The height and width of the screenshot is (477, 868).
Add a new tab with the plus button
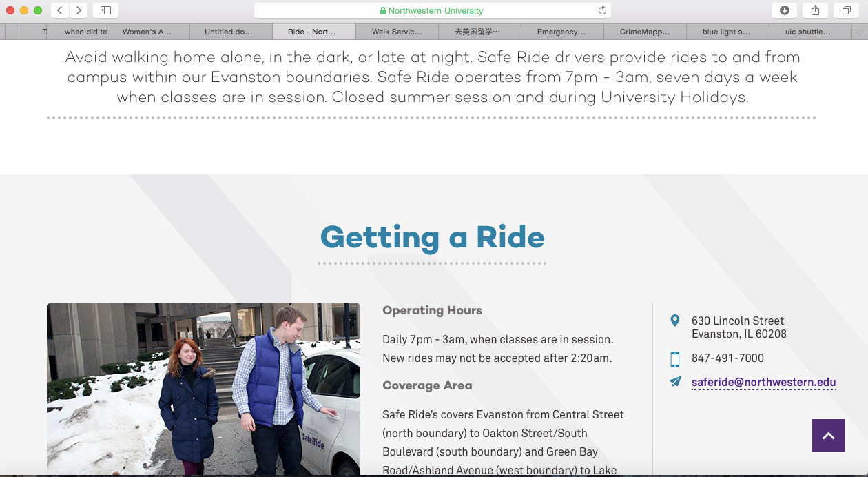(860, 32)
